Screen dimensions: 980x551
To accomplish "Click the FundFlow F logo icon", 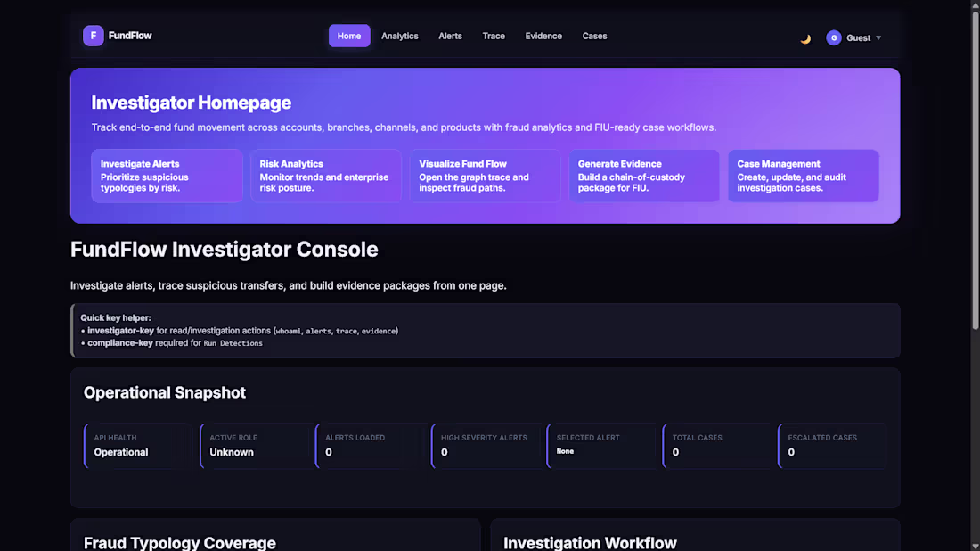I will [94, 36].
